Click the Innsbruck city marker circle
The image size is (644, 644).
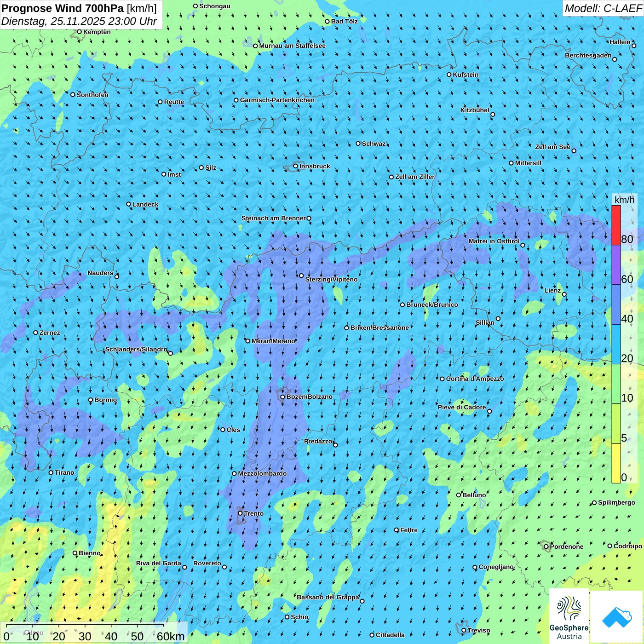tap(296, 166)
